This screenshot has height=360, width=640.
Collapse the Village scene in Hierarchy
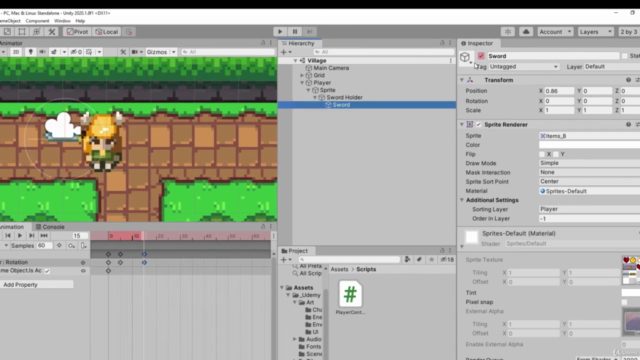pyautogui.click(x=296, y=60)
